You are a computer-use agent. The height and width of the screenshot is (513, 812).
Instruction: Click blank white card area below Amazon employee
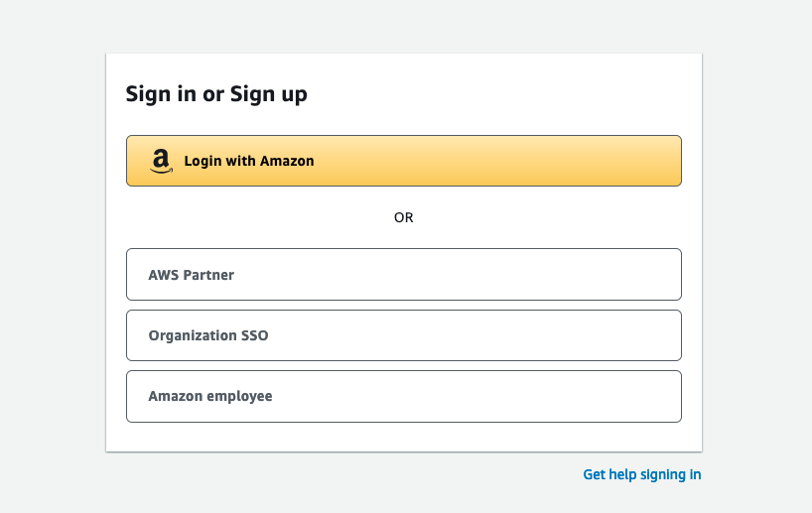(x=404, y=437)
